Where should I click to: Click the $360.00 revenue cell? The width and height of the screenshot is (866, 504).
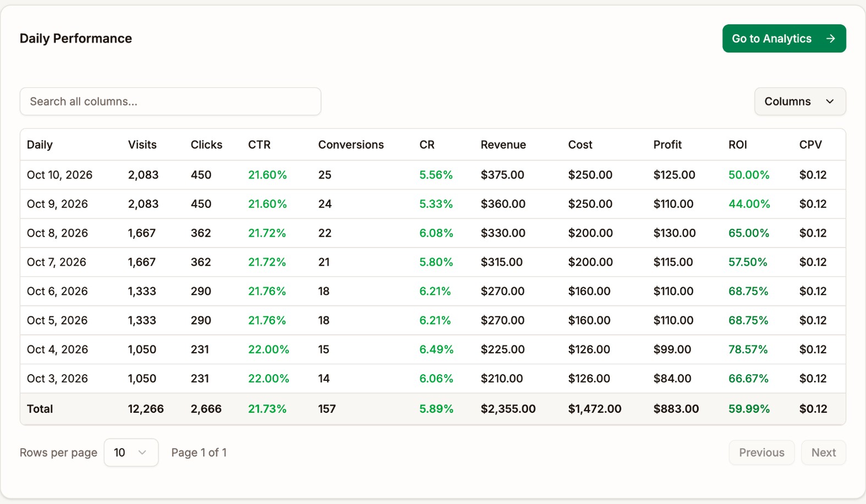pos(503,204)
